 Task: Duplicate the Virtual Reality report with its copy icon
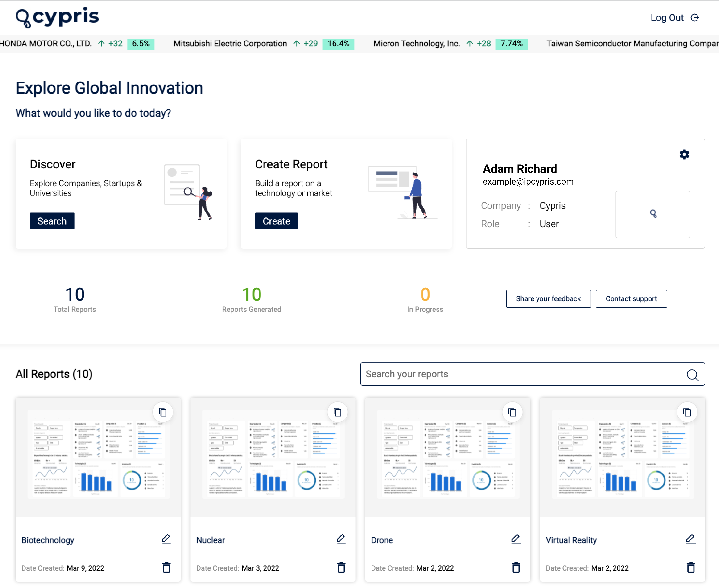point(687,412)
